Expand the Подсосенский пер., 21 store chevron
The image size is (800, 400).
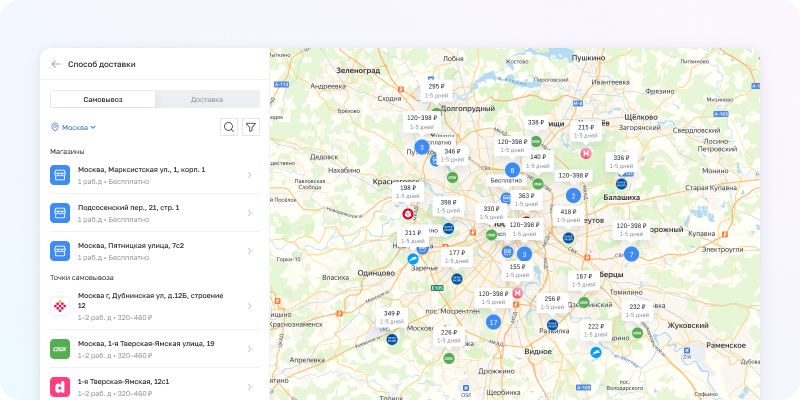[249, 213]
